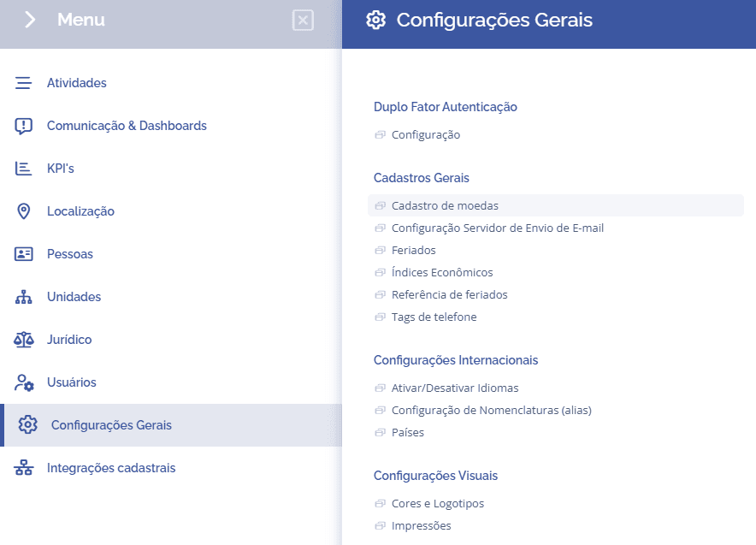Select Cores e Logotipos option
This screenshot has height=545, width=756.
pos(437,504)
